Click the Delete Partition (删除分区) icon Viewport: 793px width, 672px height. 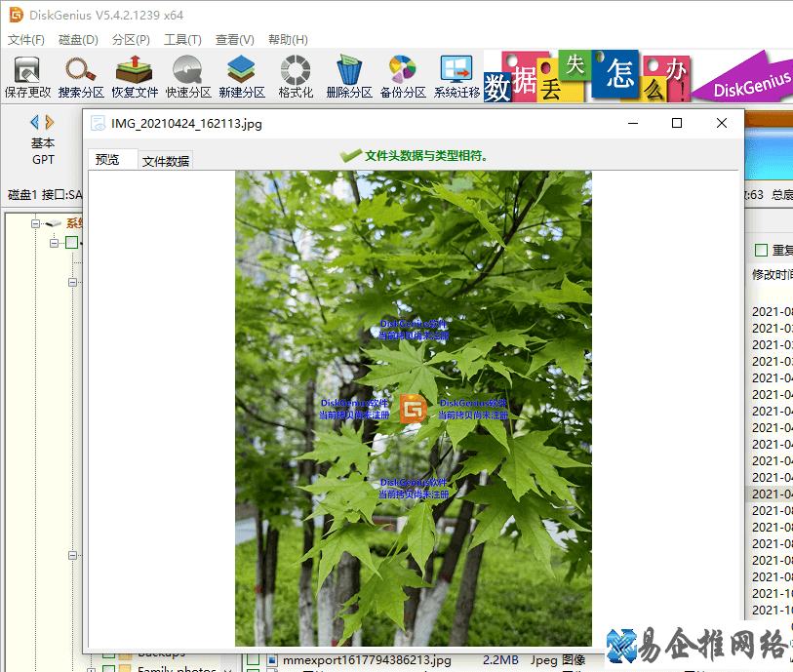349,76
